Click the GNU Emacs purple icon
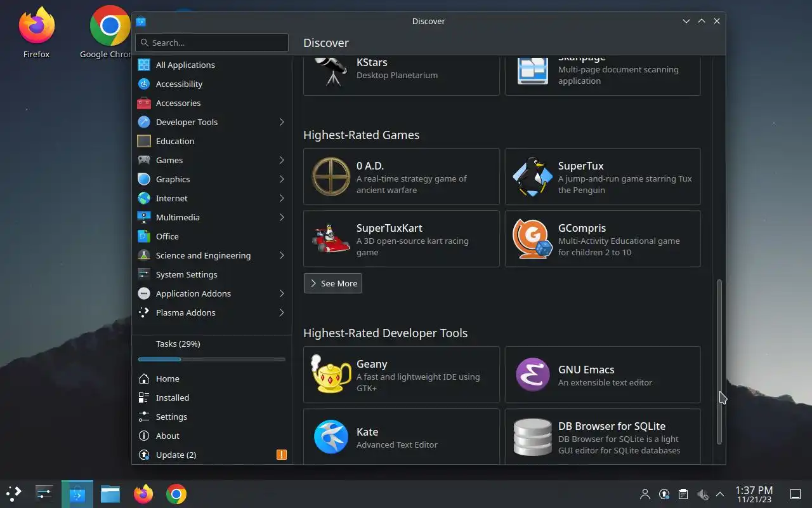The width and height of the screenshot is (812, 508). pos(532,375)
